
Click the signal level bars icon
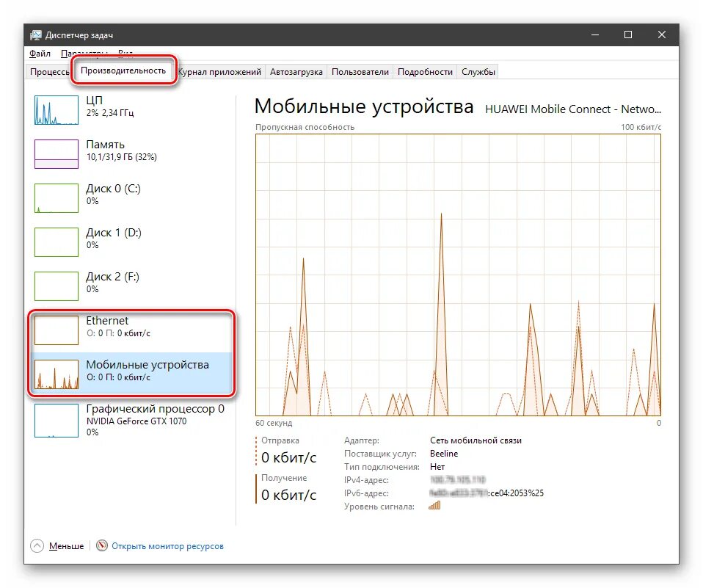pos(434,506)
